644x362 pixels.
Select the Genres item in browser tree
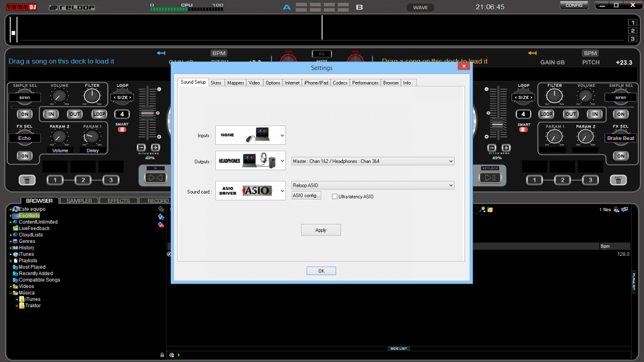click(x=27, y=241)
